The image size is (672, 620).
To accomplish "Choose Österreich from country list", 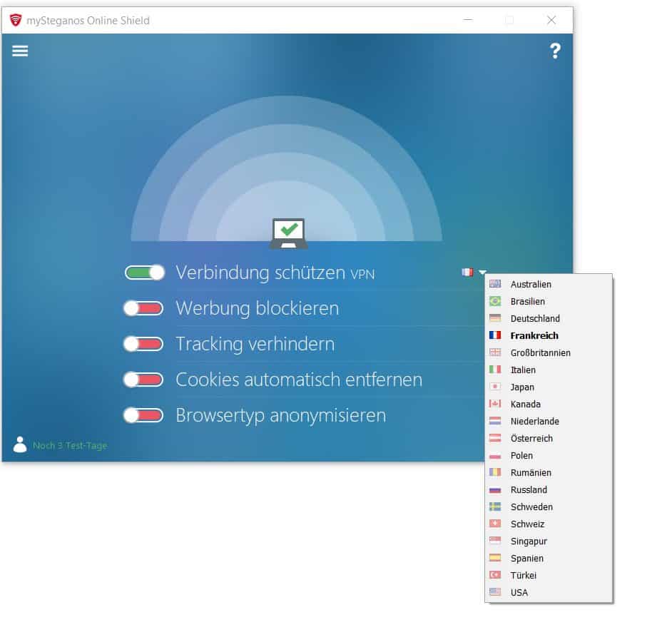I will (x=549, y=438).
